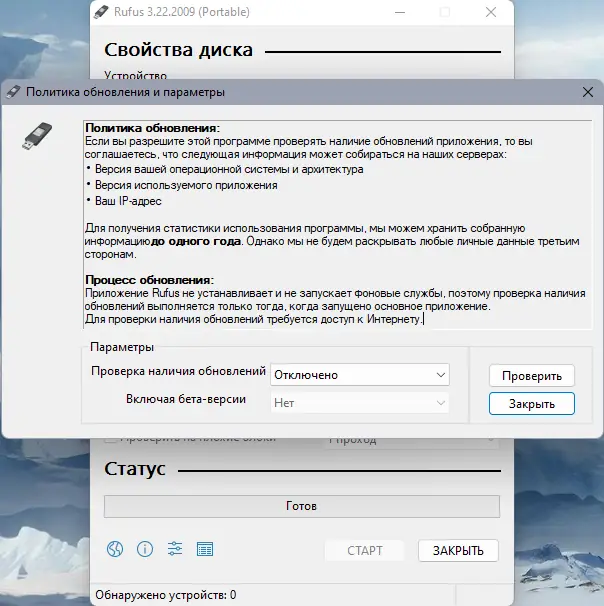Click the 'Устройство' label in Rufus window
Screen dimensions: 604x606
pyautogui.click(x=135, y=75)
